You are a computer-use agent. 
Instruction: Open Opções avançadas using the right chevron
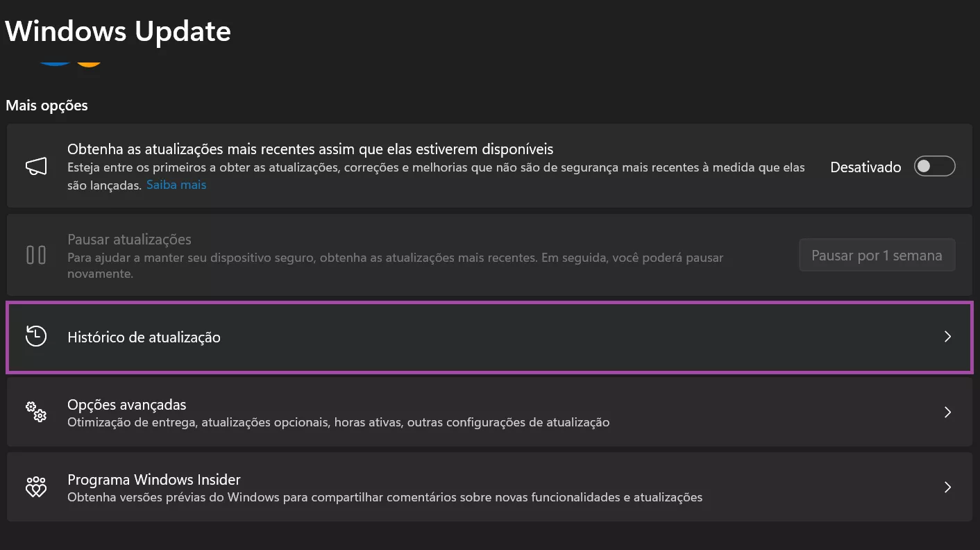(x=947, y=412)
